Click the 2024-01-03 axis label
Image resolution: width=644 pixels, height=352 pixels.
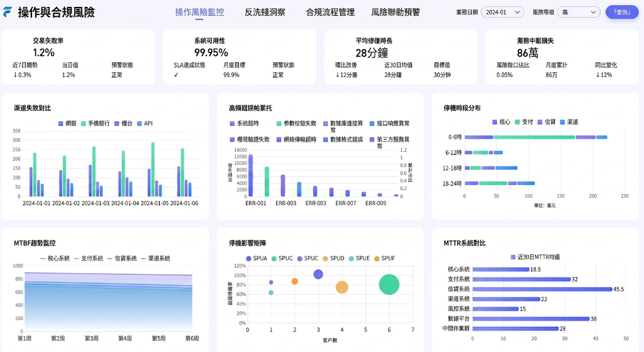(x=96, y=203)
